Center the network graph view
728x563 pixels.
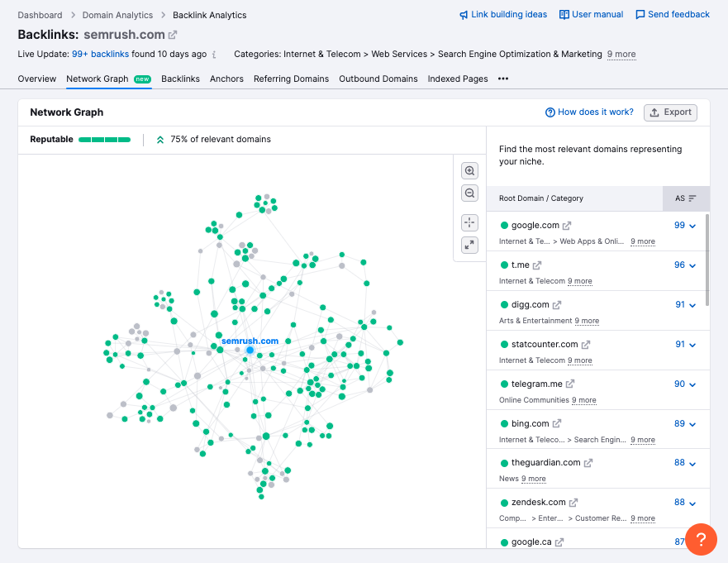[470, 222]
